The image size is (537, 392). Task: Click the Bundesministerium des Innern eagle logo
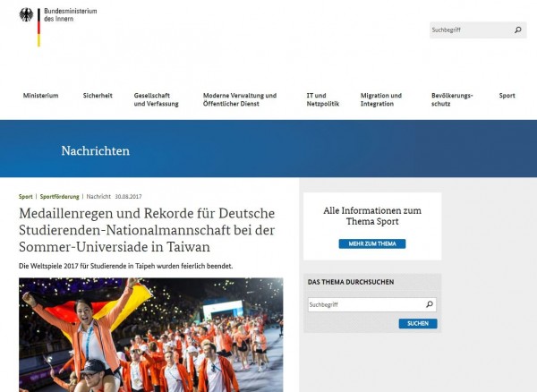click(26, 15)
